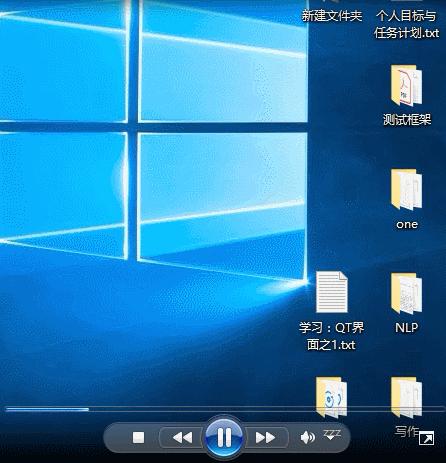Viewport: 446px width, 463px height.
Task: Rewind using the double left arrow button
Action: [183, 437]
